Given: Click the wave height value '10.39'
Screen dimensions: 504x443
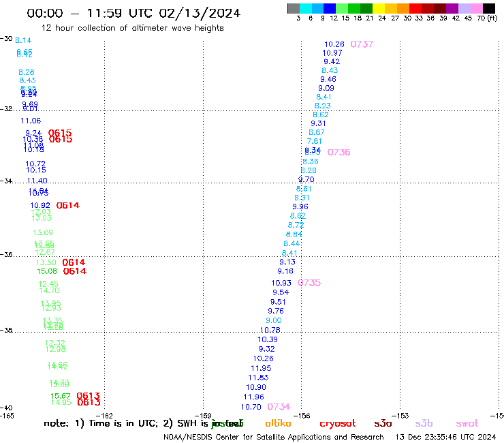Looking at the screenshot, I should (x=268, y=339).
